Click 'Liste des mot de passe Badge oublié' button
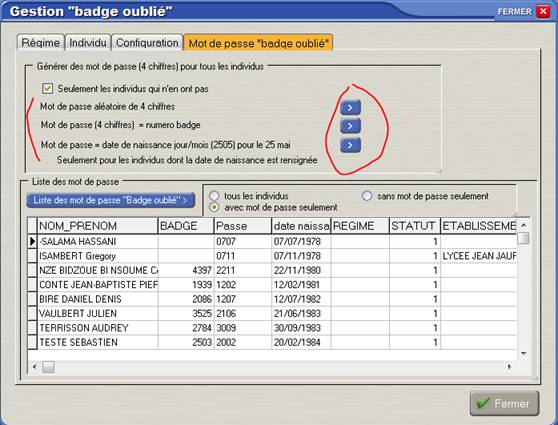This screenshot has width=558, height=425. [x=111, y=200]
